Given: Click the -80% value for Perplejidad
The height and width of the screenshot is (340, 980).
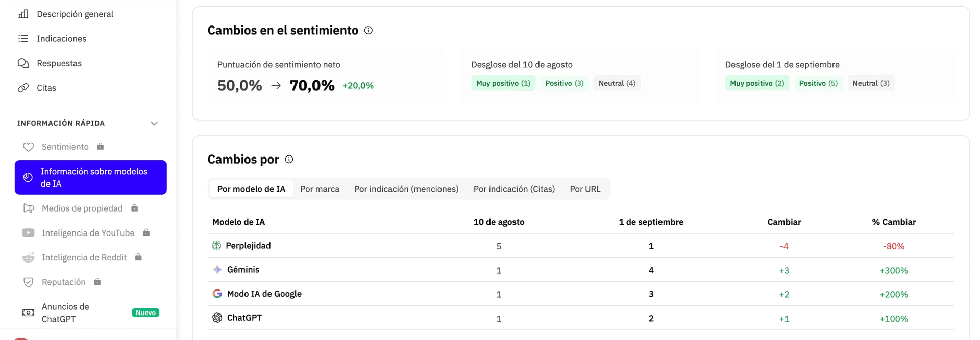Looking at the screenshot, I should tap(894, 246).
